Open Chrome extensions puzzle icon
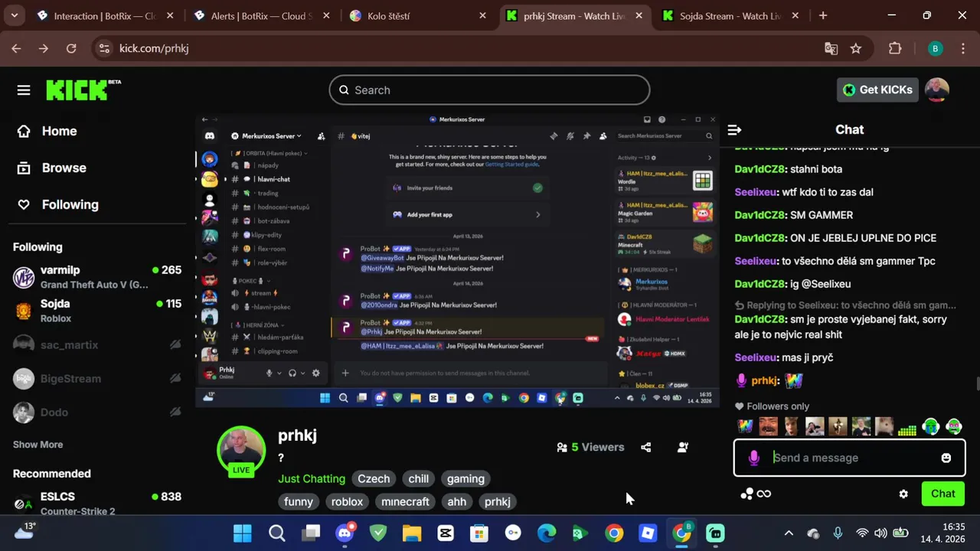980x551 pixels. [x=895, y=48]
